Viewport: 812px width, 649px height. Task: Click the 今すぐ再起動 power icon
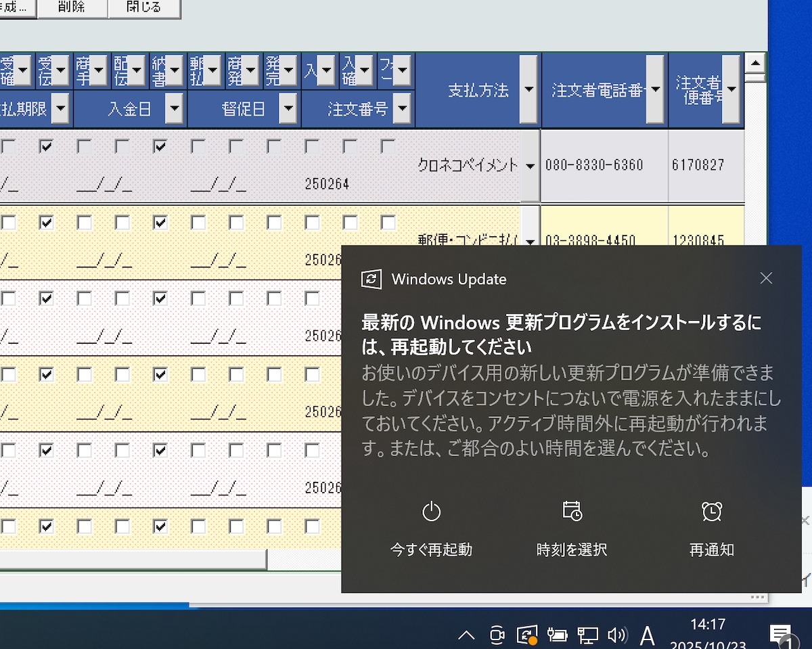click(x=431, y=512)
